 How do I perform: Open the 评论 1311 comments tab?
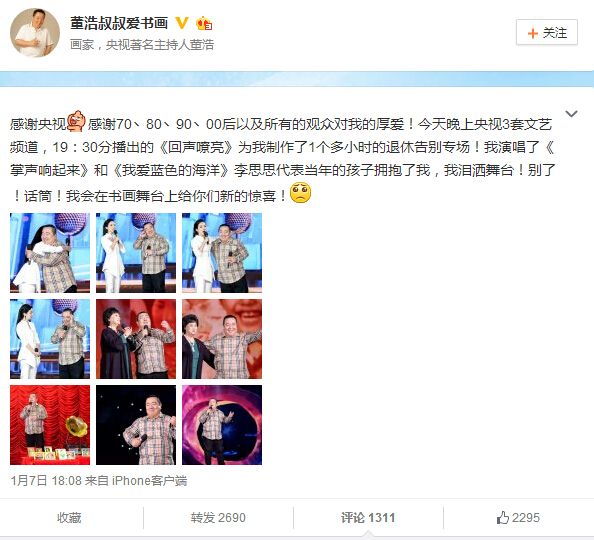pos(368,518)
